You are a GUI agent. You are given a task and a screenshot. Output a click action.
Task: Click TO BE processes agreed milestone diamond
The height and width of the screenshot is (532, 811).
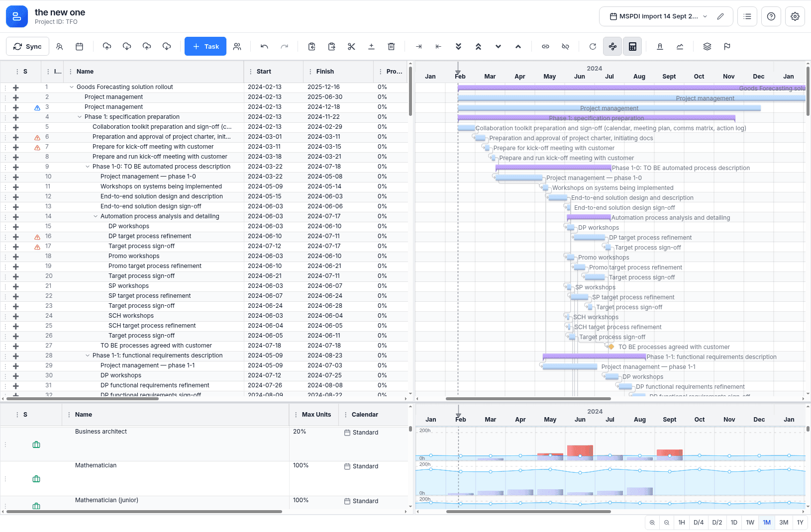click(x=611, y=347)
